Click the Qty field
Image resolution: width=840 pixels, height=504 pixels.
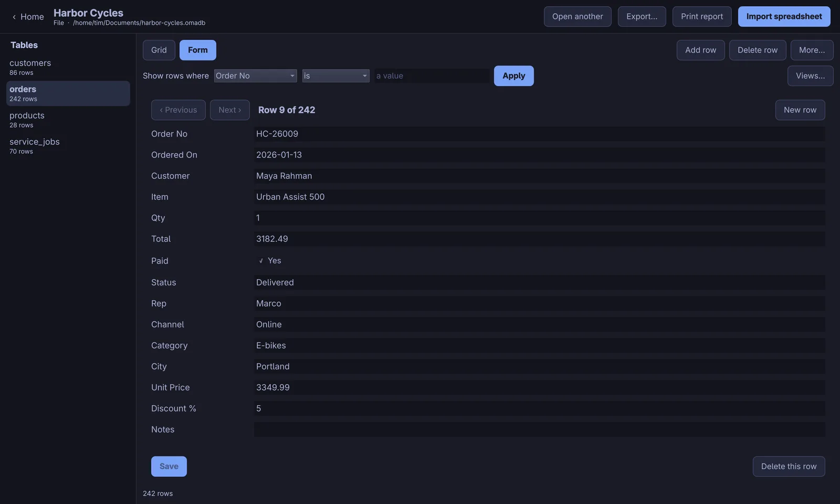540,218
